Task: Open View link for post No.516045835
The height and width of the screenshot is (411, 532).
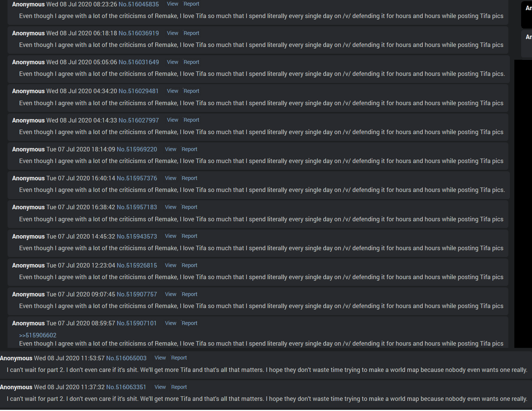Action: pos(172,4)
